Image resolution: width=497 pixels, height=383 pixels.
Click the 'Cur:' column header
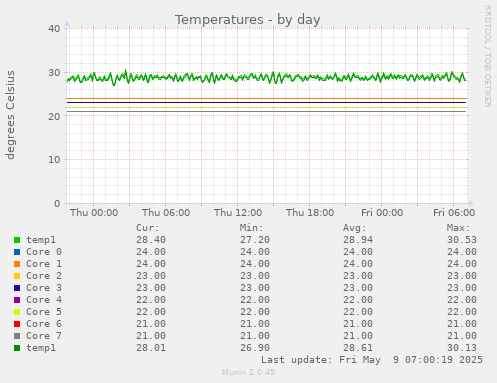(x=148, y=228)
